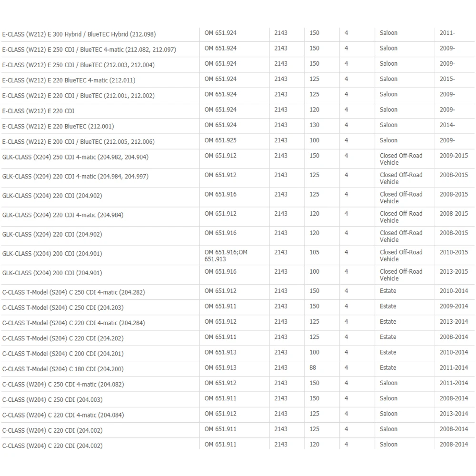Select cylinder count 4 in C 180 CDI row
This screenshot has height=476, width=476.
[x=346, y=367]
